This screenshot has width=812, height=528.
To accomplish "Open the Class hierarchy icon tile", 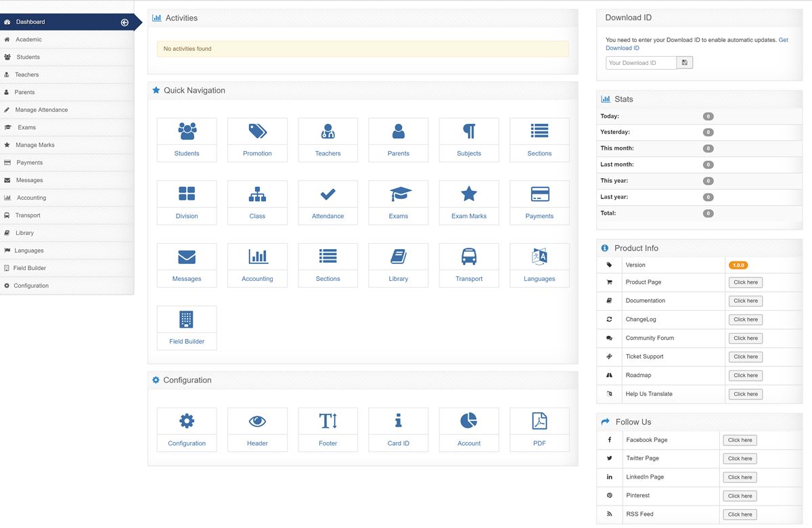I will point(257,194).
